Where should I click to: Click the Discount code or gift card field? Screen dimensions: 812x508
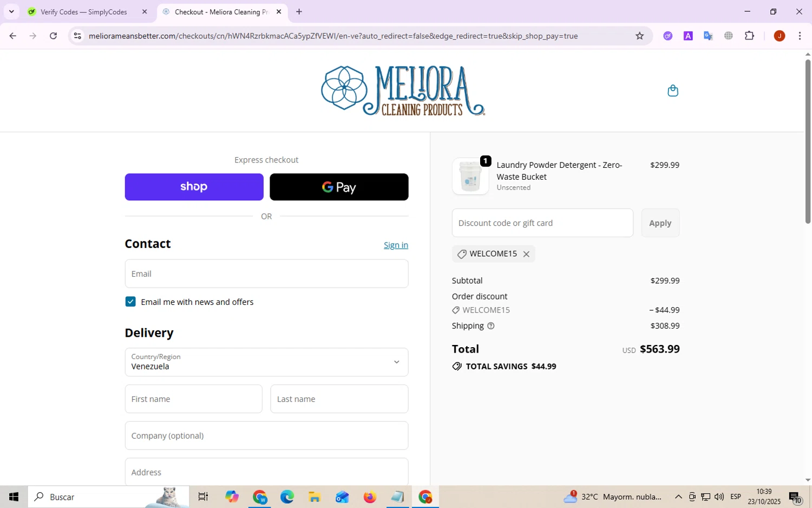pyautogui.click(x=542, y=223)
